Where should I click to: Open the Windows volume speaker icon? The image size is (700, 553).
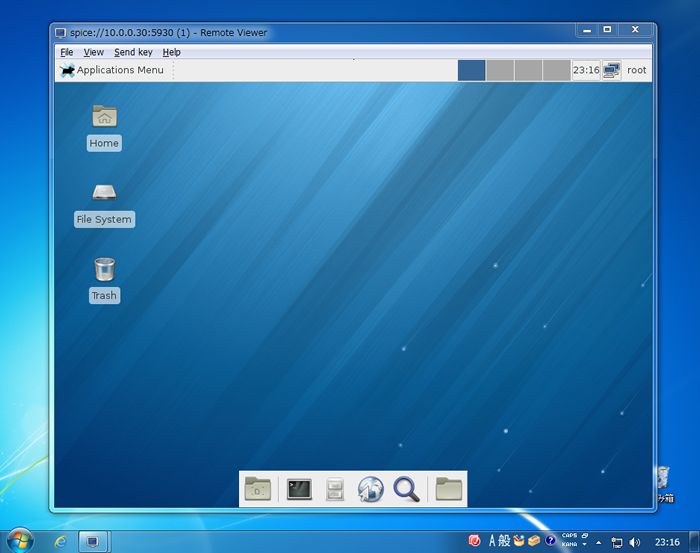[634, 542]
